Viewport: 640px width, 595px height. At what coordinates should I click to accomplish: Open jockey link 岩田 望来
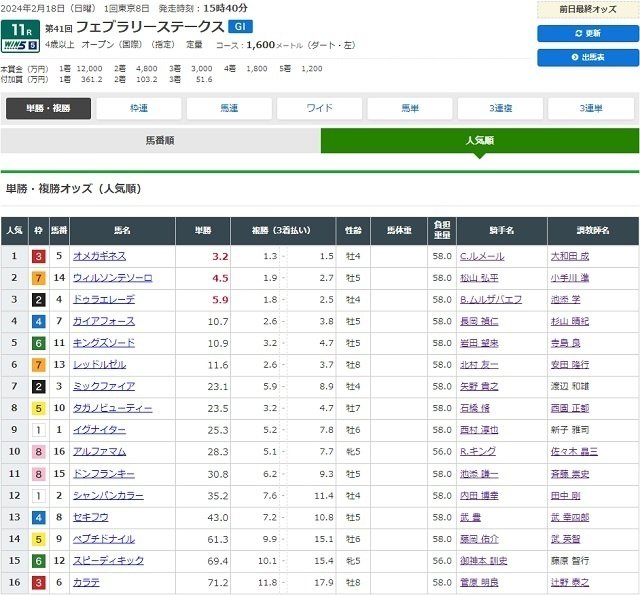479,343
